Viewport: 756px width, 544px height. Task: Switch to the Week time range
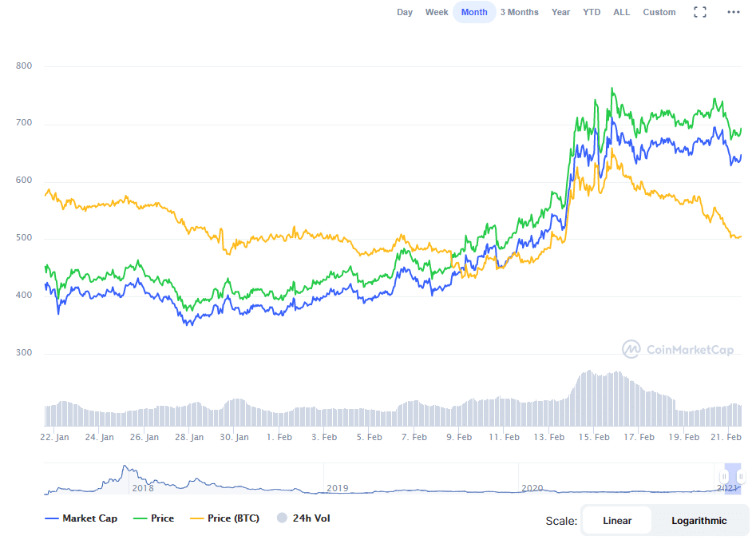[437, 12]
